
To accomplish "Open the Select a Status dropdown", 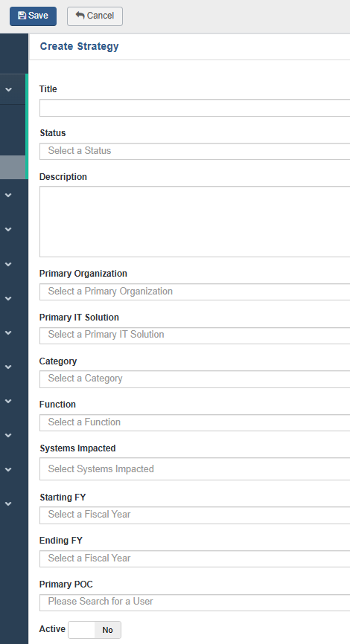I will [195, 151].
